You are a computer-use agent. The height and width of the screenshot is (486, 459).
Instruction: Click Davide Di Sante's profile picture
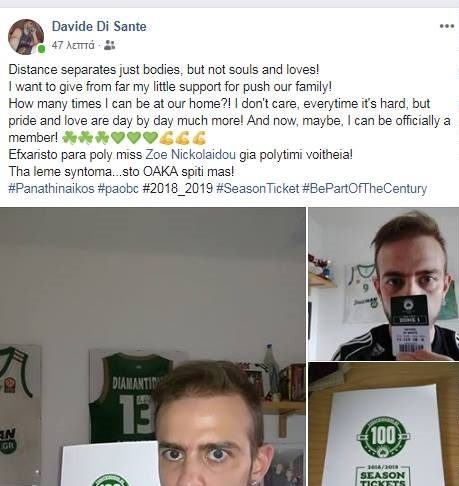pos(26,37)
